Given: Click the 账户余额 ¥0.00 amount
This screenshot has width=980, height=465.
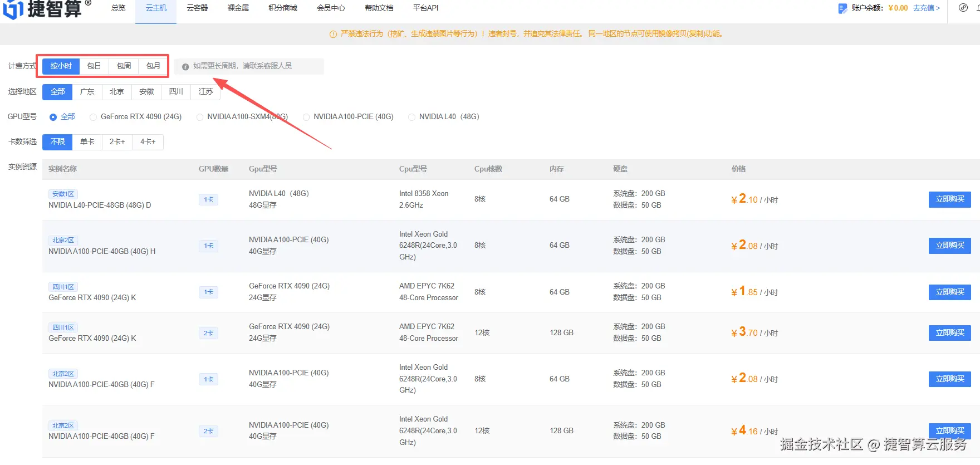Looking at the screenshot, I should [898, 8].
